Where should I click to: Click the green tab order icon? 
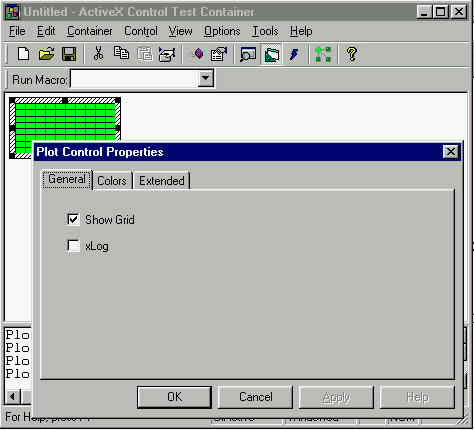click(323, 54)
